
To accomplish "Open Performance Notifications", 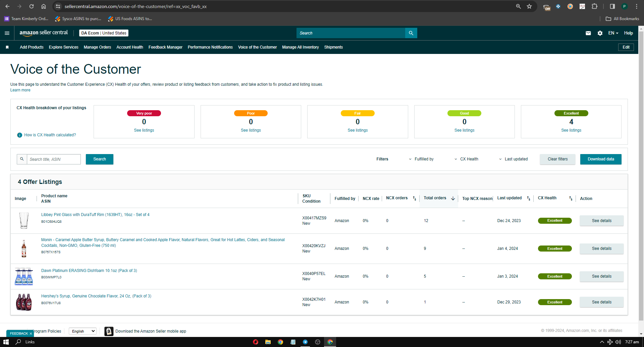I will [x=210, y=47].
